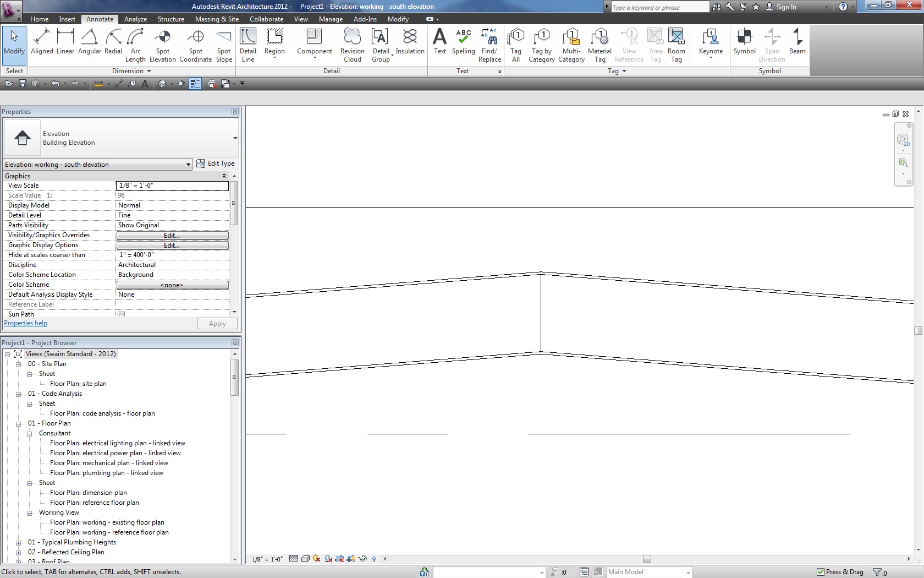Switch to the Structure tab
This screenshot has height=578, width=924.
click(171, 19)
